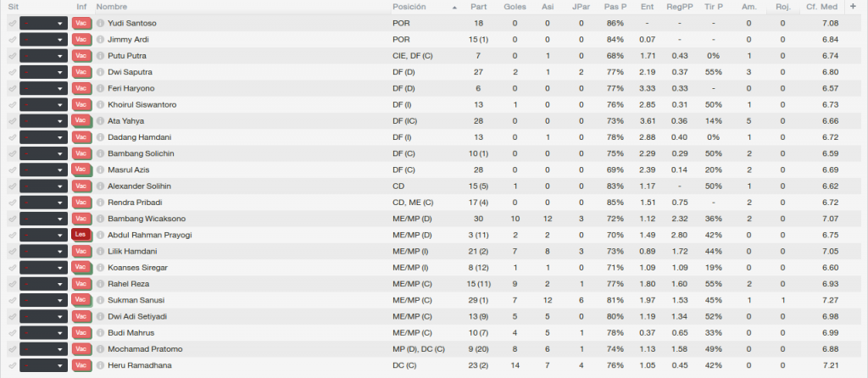868x378 pixels.
Task: Click the Les injury badge for Abdul Rahman Prayogi
Action: point(81,235)
